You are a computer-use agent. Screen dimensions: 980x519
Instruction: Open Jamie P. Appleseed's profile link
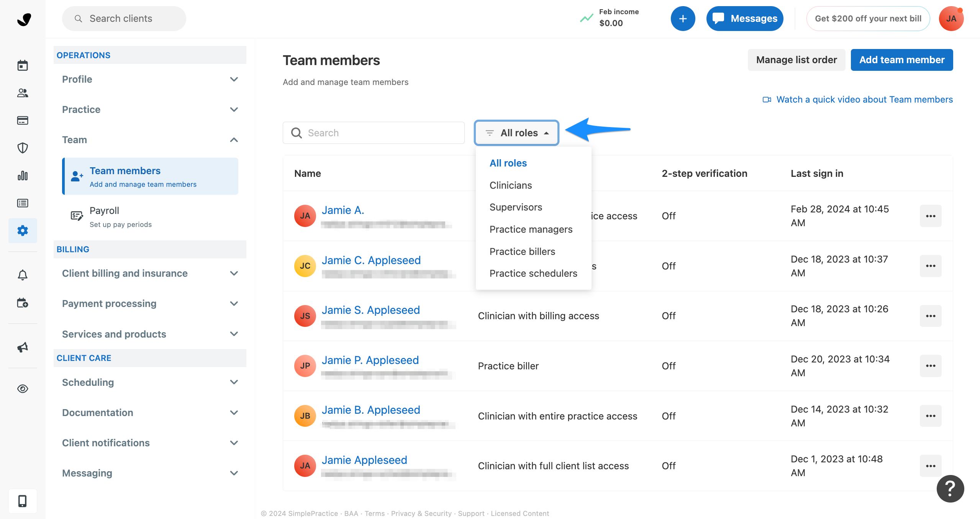[x=370, y=360]
